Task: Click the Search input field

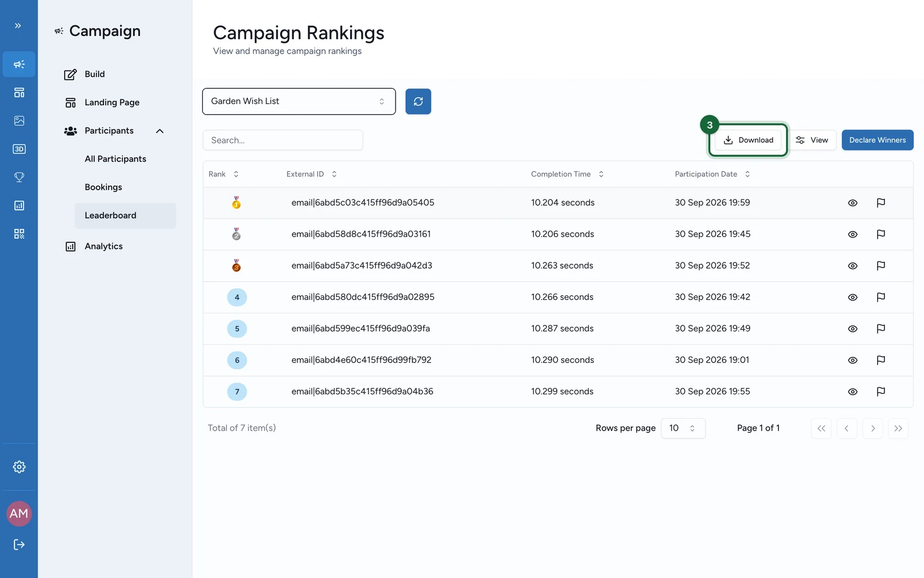Action: 283,140
